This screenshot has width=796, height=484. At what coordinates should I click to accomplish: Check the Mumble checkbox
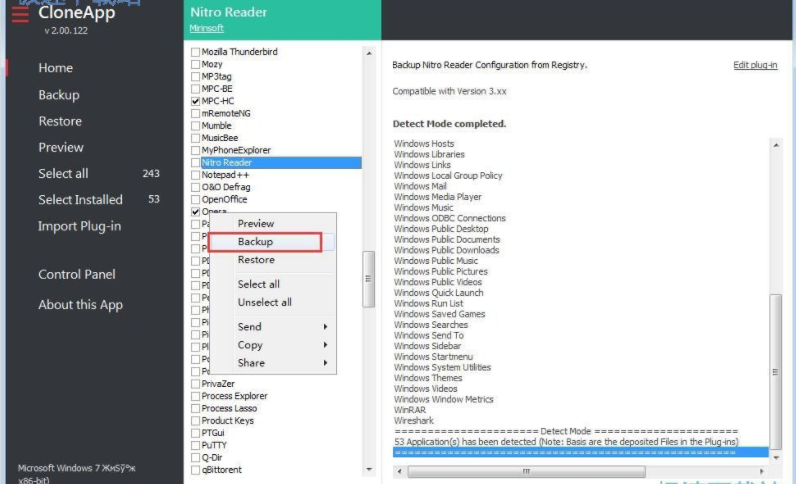click(195, 125)
